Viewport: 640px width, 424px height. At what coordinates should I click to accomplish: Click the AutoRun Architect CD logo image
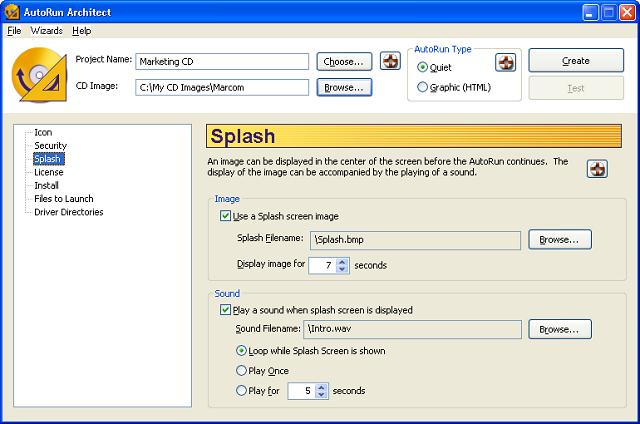click(x=39, y=74)
